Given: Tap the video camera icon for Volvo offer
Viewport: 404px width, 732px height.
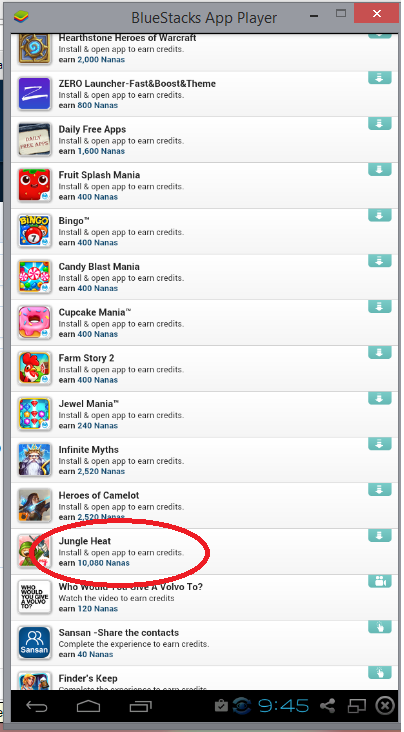Looking at the screenshot, I should [x=379, y=581].
